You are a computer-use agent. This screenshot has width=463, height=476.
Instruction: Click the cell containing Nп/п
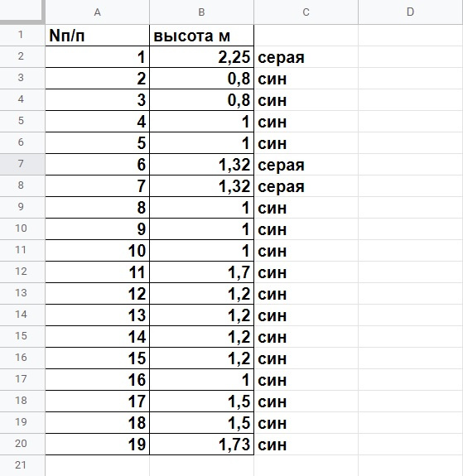pyautogui.click(x=97, y=36)
